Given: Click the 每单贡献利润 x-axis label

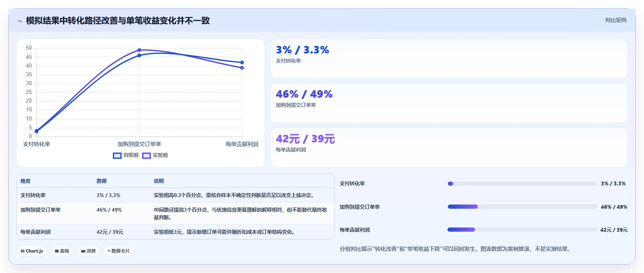Looking at the screenshot, I should (242, 144).
